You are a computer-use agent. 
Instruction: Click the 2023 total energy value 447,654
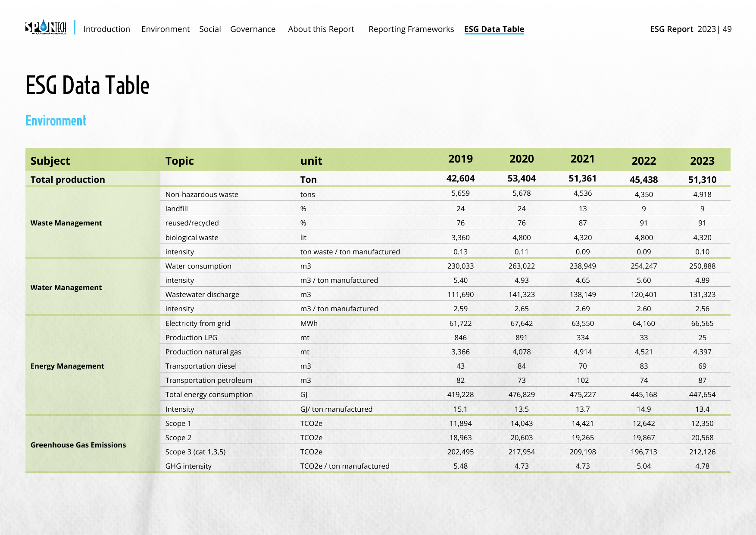pos(702,394)
